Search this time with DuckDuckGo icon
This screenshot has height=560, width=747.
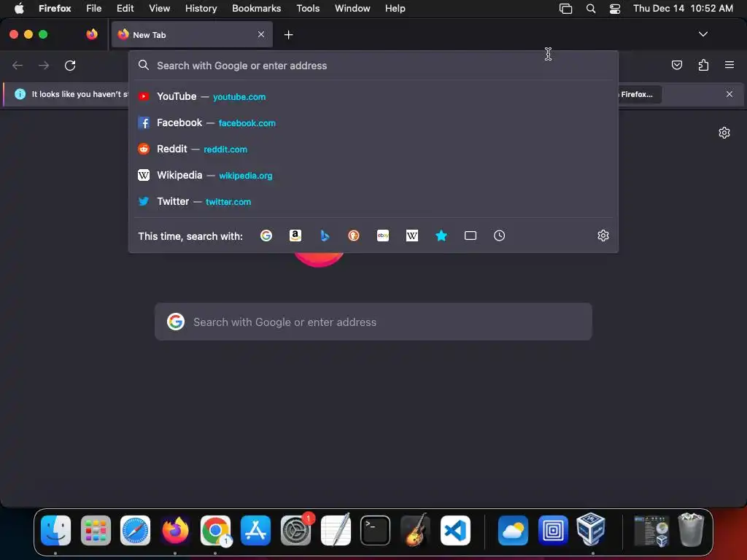click(354, 236)
